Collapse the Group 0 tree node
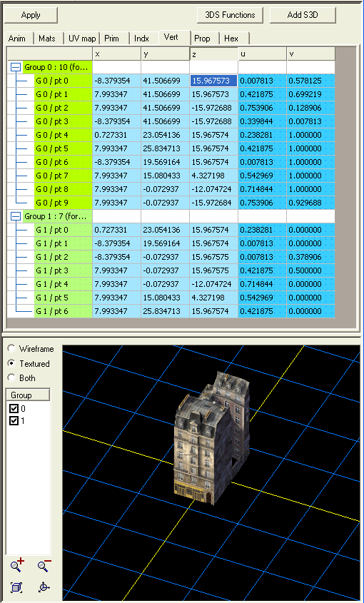This screenshot has width=364, height=603. coord(16,67)
